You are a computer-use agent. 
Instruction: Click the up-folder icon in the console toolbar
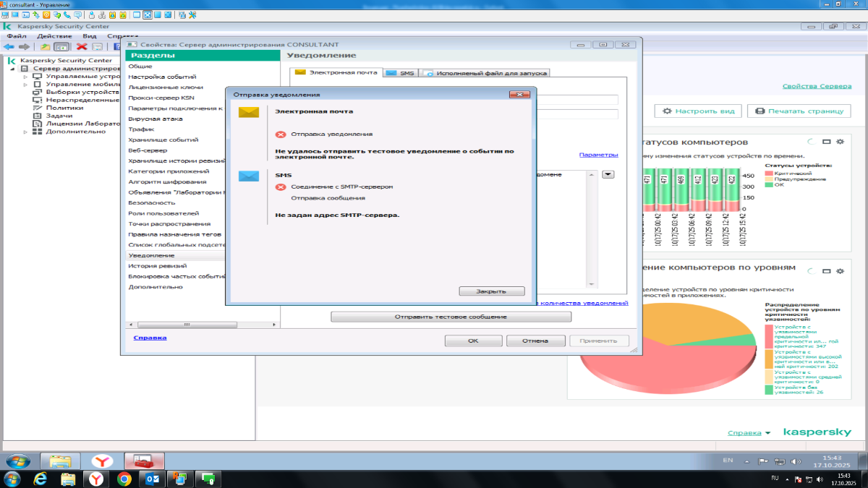click(45, 46)
